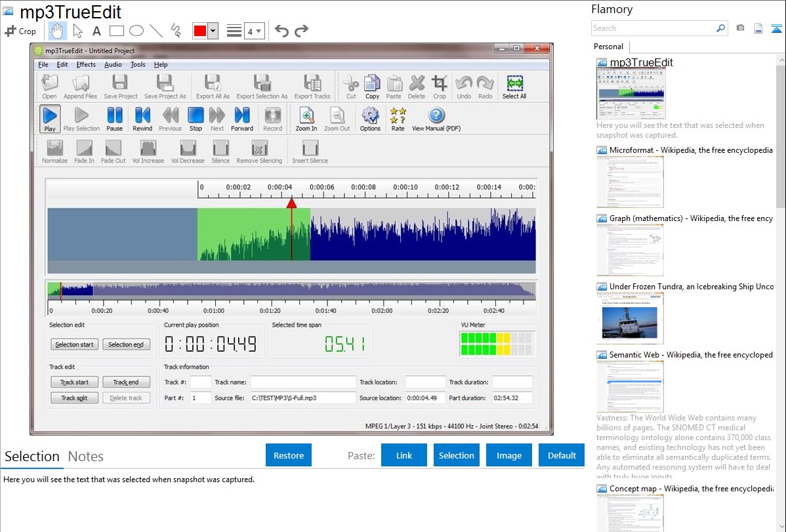The image size is (786, 532).
Task: Open the Help menu
Action: click(160, 65)
